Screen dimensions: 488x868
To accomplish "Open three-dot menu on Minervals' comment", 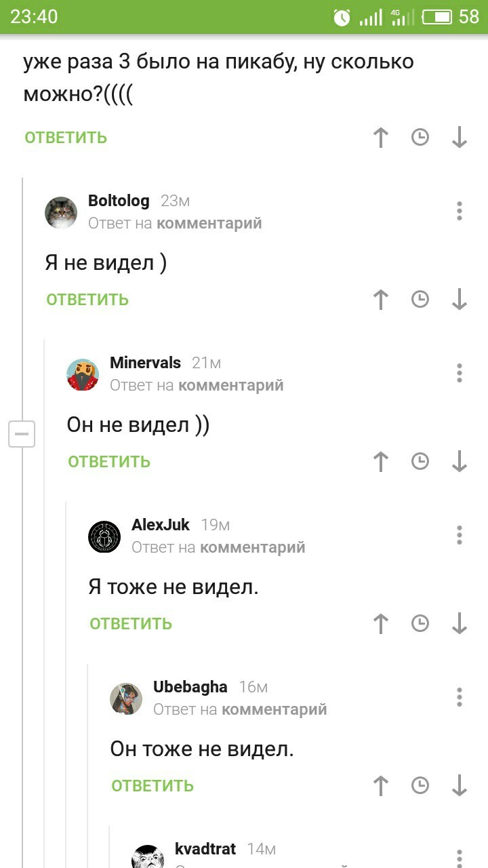I will (x=460, y=373).
